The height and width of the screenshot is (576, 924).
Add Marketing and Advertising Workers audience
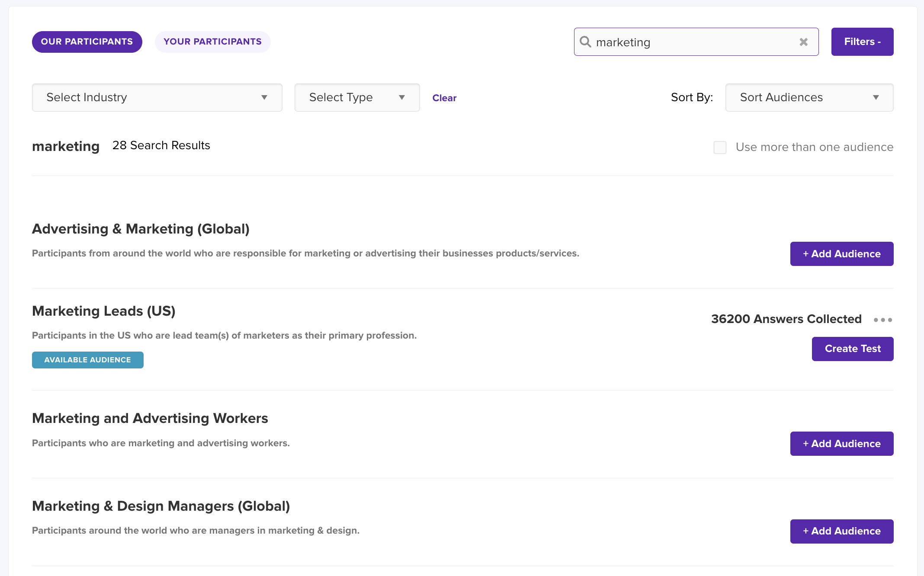pos(841,444)
